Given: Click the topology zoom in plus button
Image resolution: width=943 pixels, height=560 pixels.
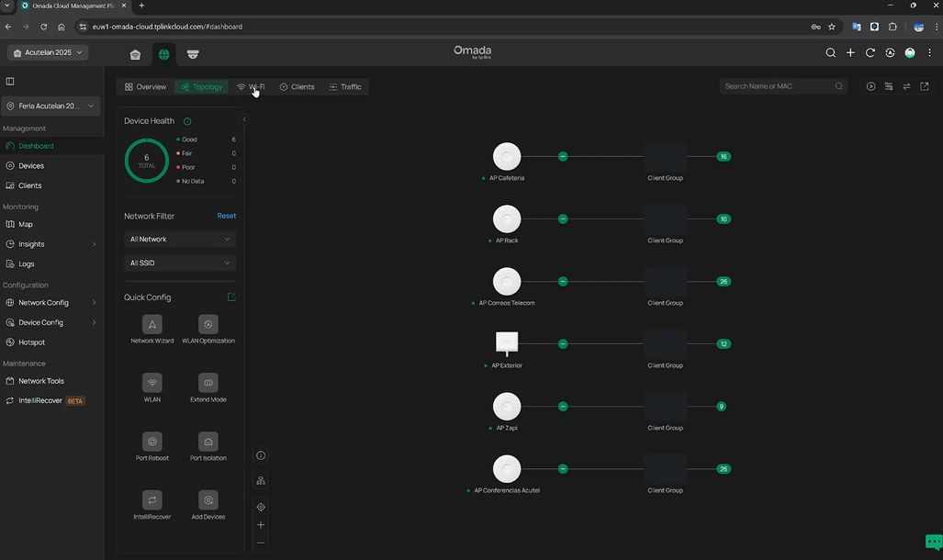Looking at the screenshot, I should click(261, 525).
